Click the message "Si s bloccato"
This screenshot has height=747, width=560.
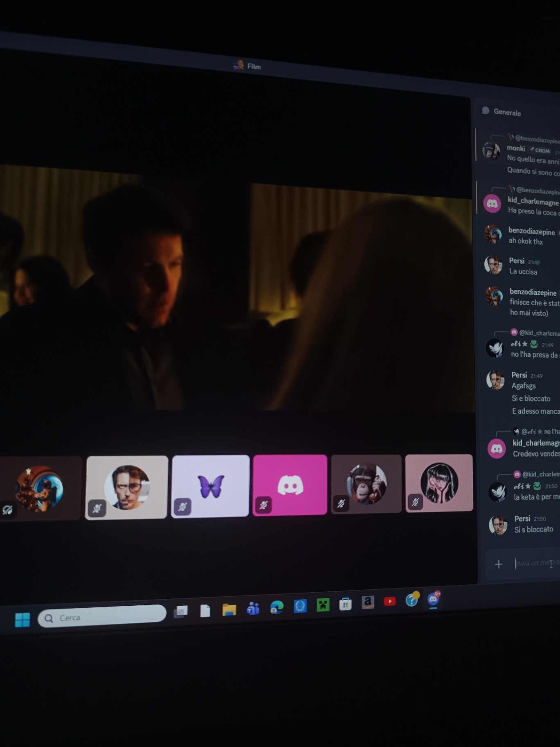click(x=534, y=530)
